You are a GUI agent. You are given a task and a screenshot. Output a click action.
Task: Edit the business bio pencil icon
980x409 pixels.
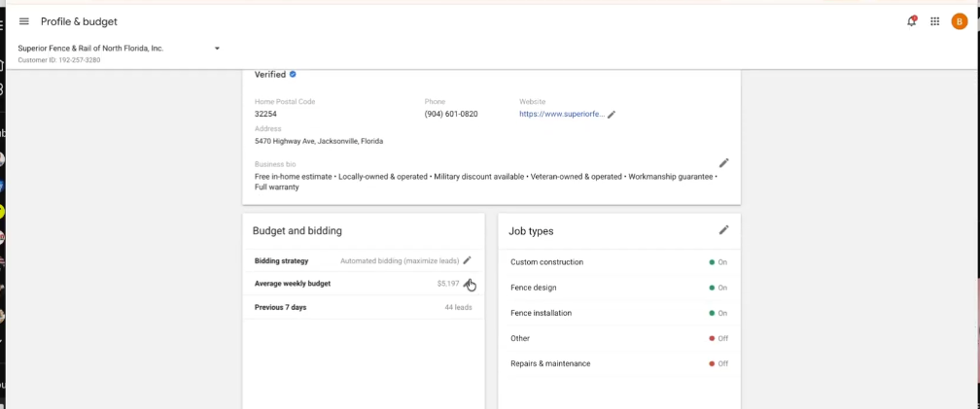point(723,163)
